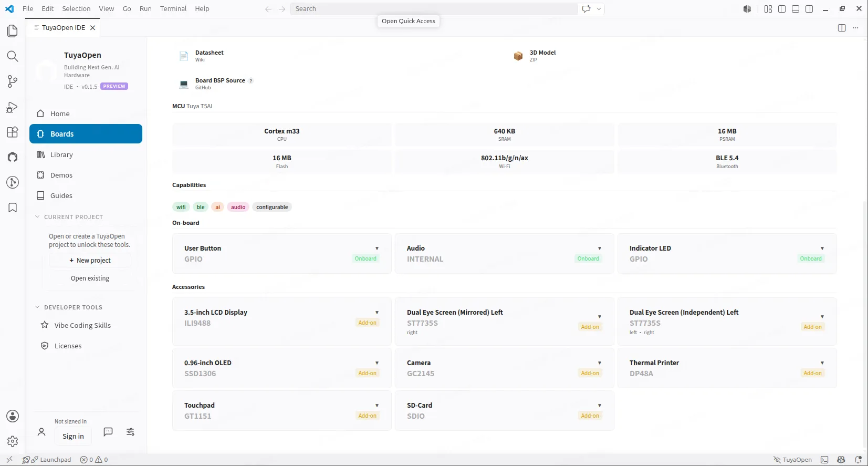
Task: Close the TuyaOpen IDE tab
Action: coord(93,28)
